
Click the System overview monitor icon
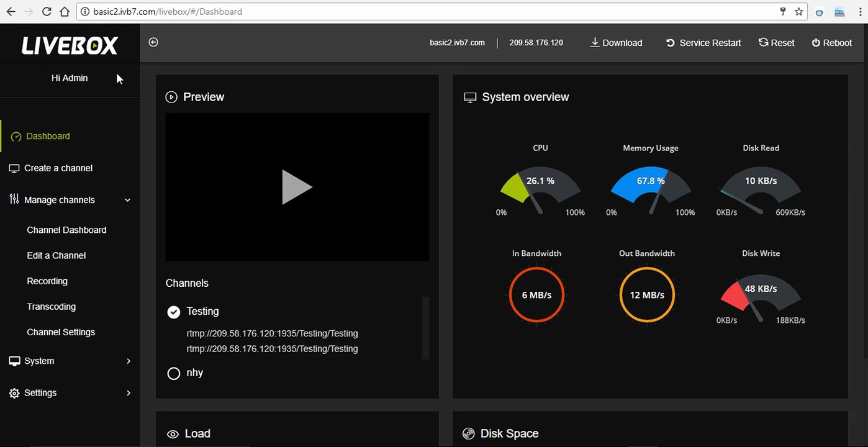coord(470,97)
